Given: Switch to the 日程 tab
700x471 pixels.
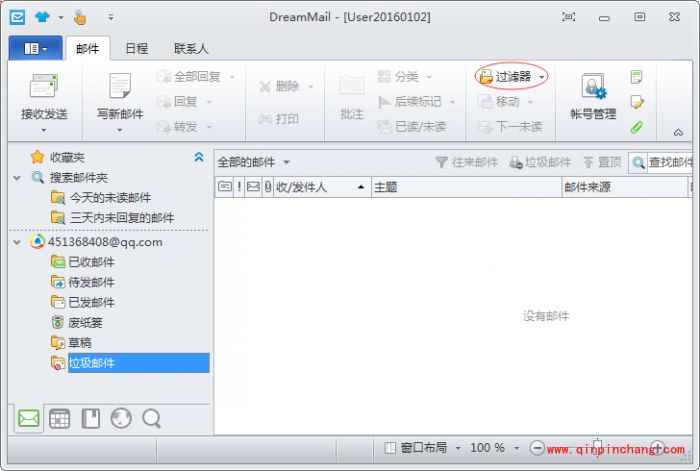Looking at the screenshot, I should point(137,48).
